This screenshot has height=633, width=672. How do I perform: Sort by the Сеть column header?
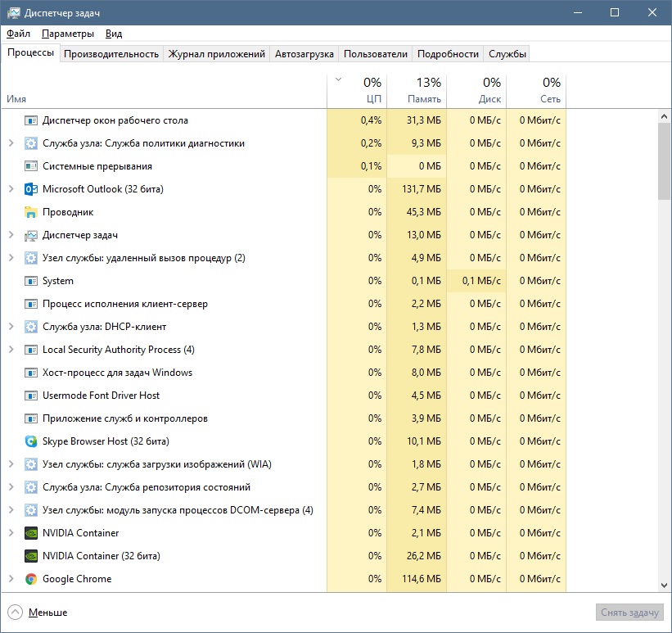(x=536, y=91)
